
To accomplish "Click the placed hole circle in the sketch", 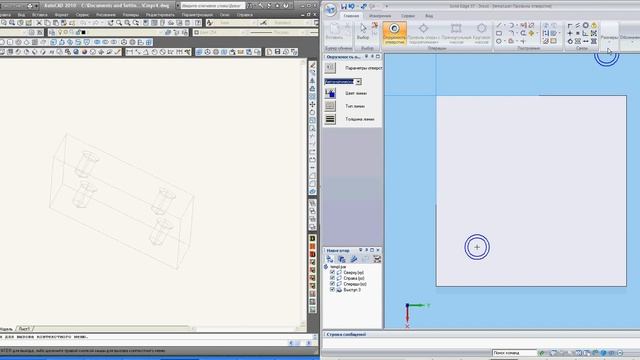I will click(x=477, y=247).
